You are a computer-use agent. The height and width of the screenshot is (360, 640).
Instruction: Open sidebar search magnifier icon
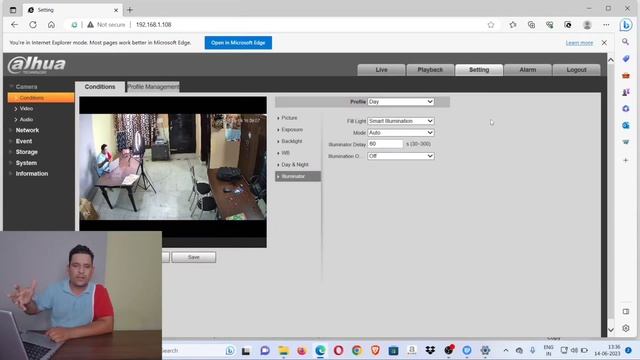(x=625, y=42)
